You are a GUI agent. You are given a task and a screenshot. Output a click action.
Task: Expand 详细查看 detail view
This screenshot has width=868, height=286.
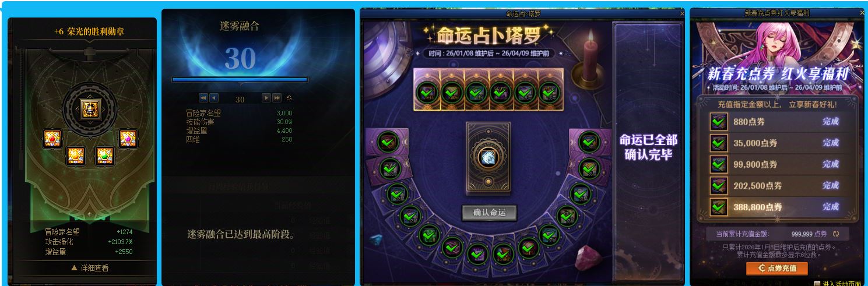(x=90, y=268)
